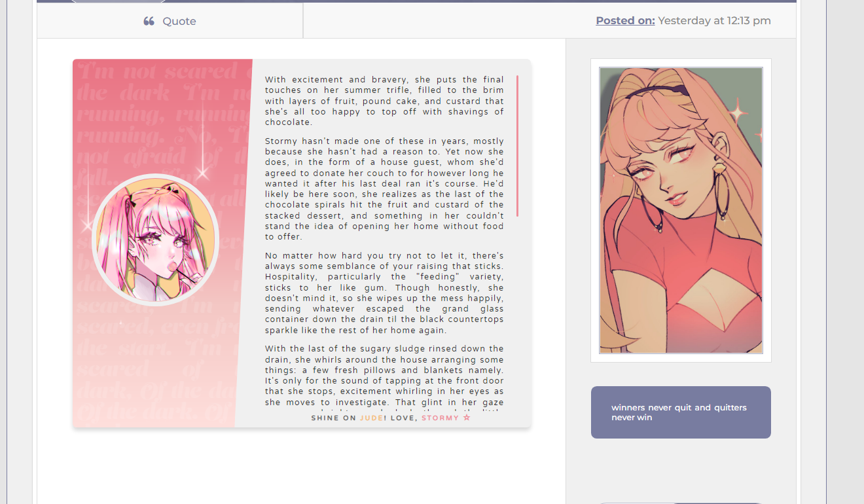Click the "Yesterday at 12:13 pm" timestamp
Image resolution: width=864 pixels, height=504 pixels.
[714, 20]
